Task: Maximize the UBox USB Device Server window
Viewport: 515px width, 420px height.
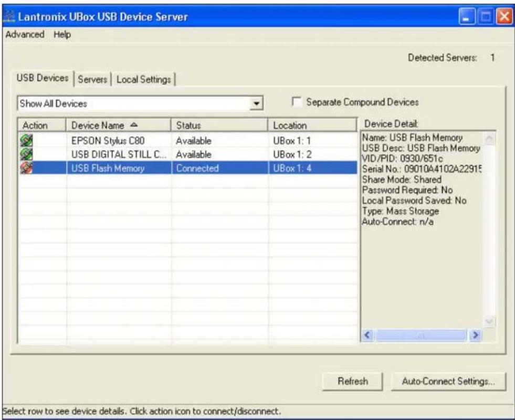Action: tap(486, 17)
